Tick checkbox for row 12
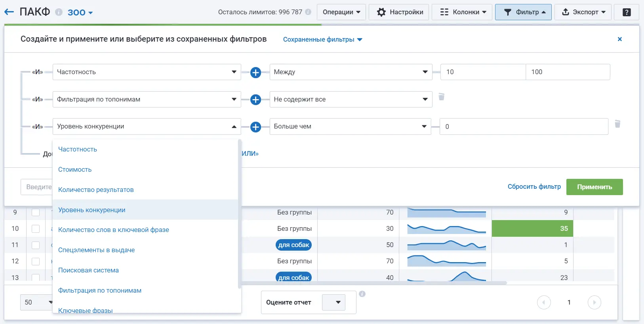The width and height of the screenshot is (644, 324). 36,261
